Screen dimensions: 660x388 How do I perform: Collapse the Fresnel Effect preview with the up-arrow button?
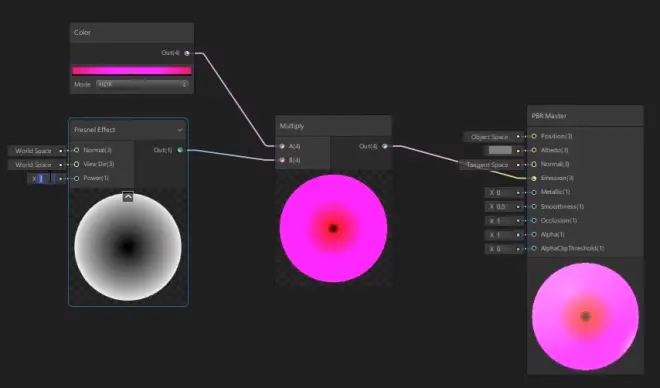[128, 197]
